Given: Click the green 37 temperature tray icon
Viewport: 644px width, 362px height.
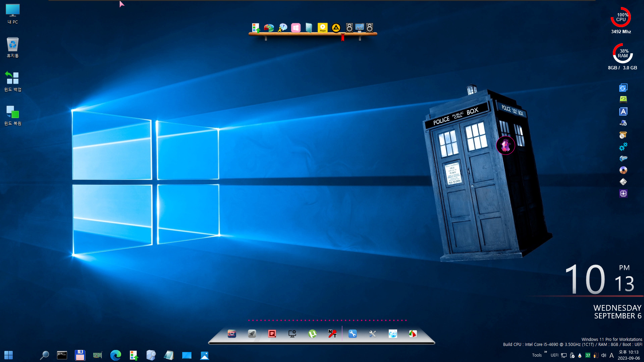Looking at the screenshot, I should click(x=588, y=355).
